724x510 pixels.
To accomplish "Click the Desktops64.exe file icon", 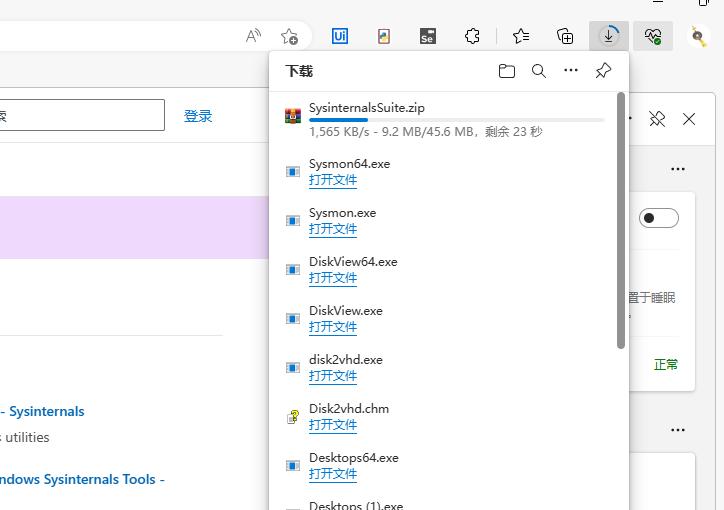I will click(x=293, y=465).
